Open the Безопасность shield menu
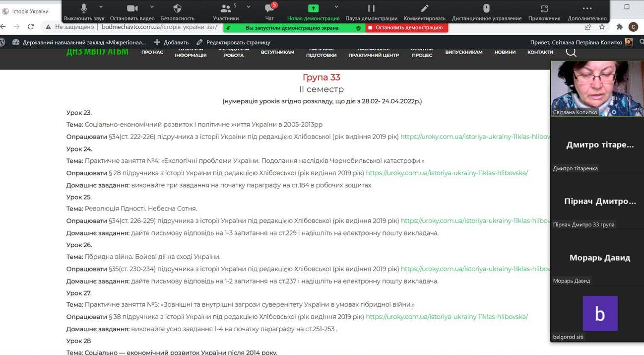This screenshot has height=355, width=644. (x=178, y=12)
